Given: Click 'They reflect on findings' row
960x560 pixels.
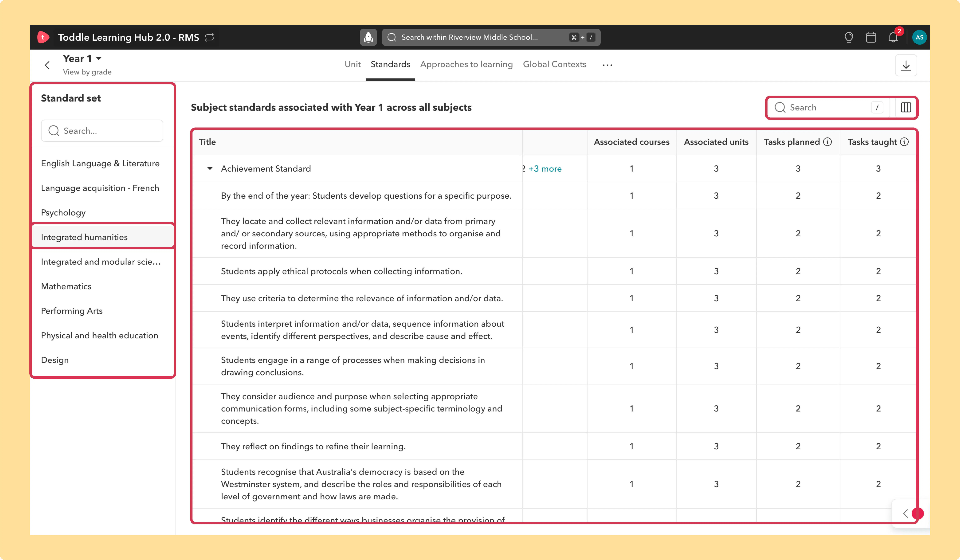Looking at the screenshot, I should tap(554, 446).
